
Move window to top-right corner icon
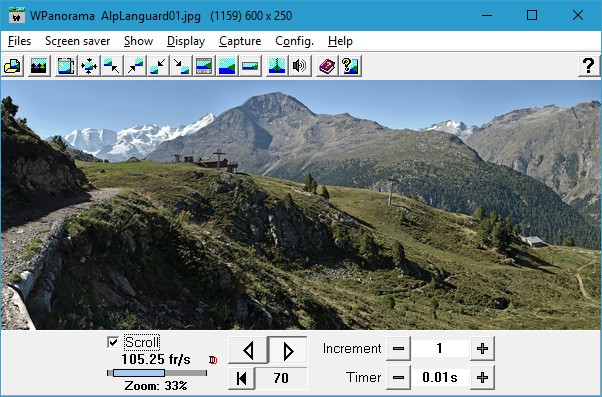pyautogui.click(x=135, y=66)
